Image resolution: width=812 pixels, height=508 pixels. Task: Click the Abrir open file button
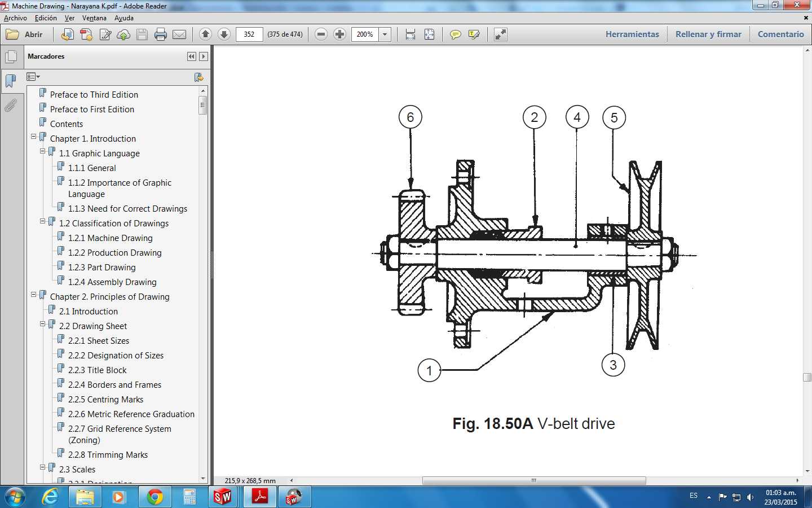tap(24, 34)
